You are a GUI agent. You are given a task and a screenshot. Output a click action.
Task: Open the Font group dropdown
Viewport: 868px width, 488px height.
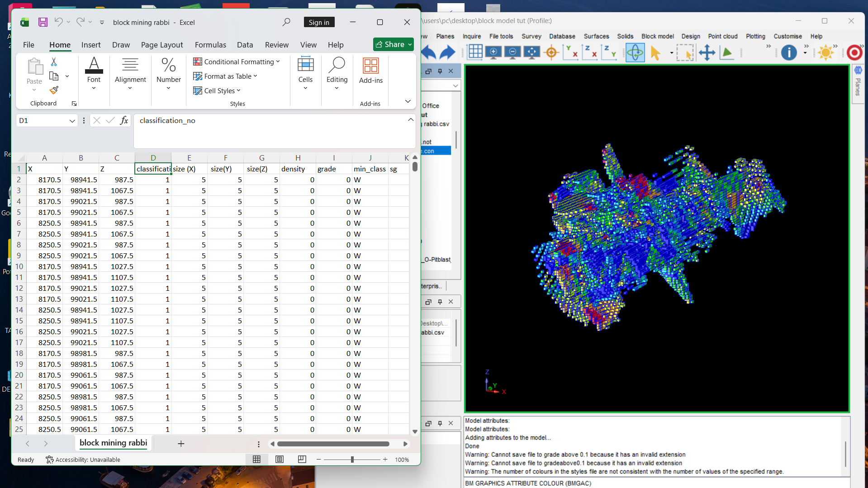tap(94, 88)
